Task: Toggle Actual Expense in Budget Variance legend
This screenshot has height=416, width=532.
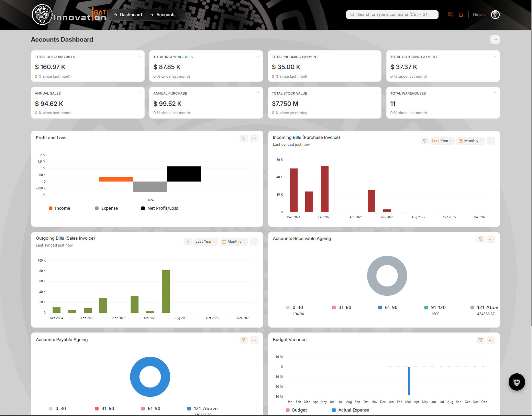Action: point(350,410)
